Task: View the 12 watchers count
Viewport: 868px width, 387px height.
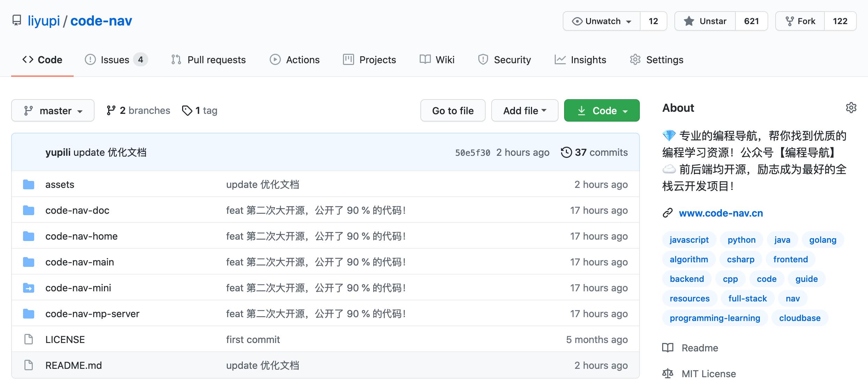Action: 653,21
